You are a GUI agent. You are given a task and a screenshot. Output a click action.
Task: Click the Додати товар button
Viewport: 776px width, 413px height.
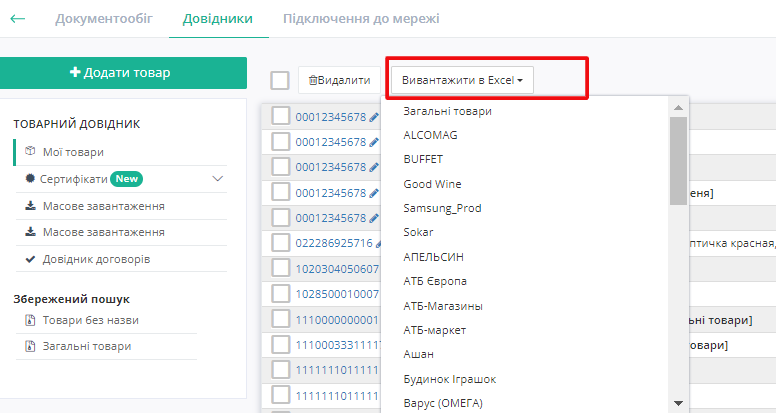[x=123, y=73]
